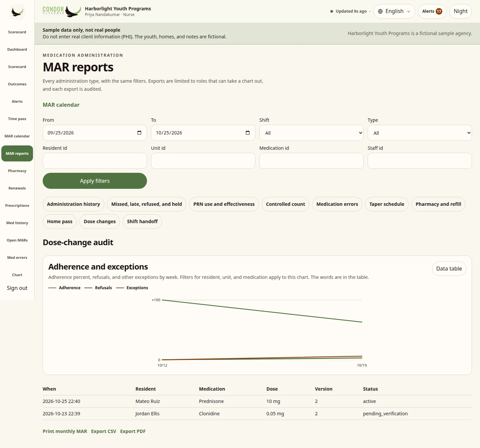Open Pharmacy in the sidebar
This screenshot has width=480, height=448.
coord(17,171)
